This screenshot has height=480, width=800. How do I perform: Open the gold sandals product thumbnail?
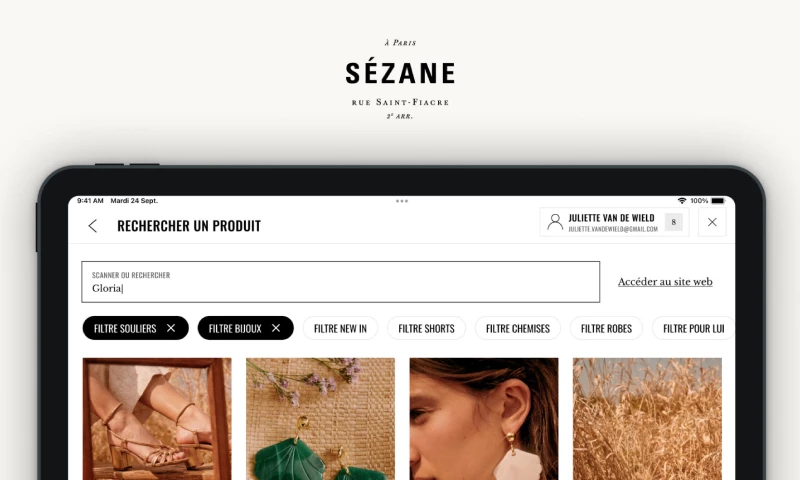click(157, 419)
